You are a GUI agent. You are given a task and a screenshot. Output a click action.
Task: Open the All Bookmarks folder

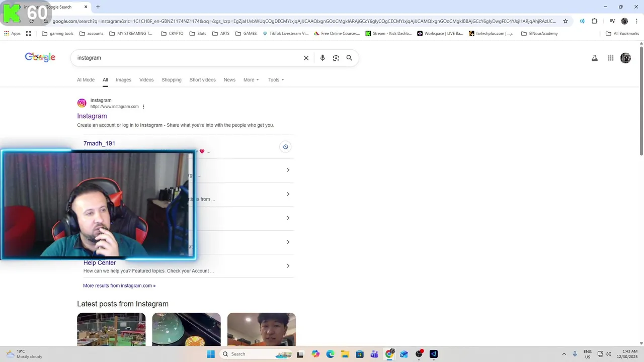coord(622,34)
